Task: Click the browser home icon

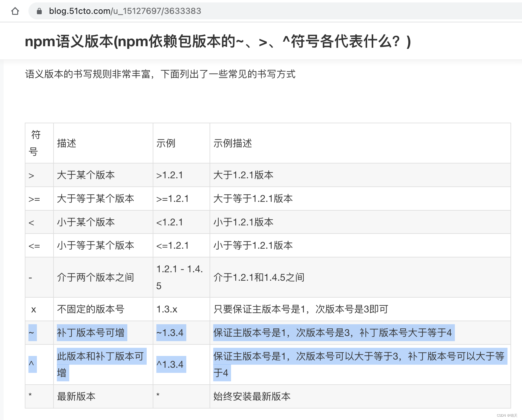Action: click(x=15, y=11)
